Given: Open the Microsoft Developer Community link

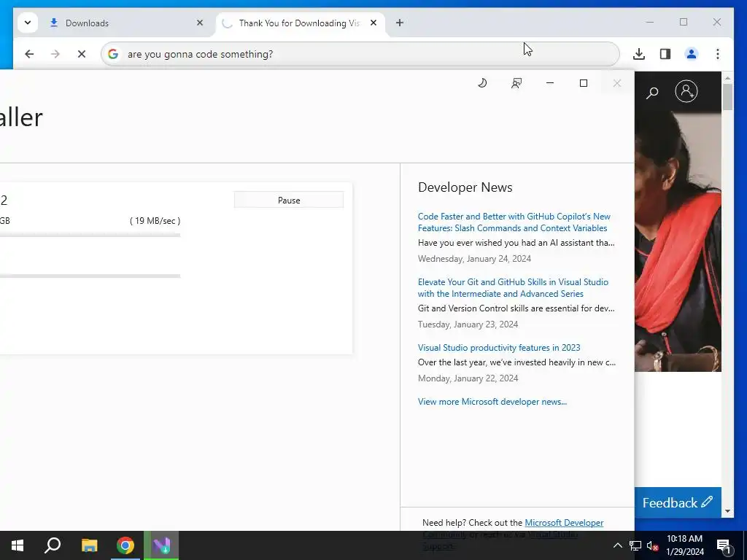Looking at the screenshot, I should 564,522.
